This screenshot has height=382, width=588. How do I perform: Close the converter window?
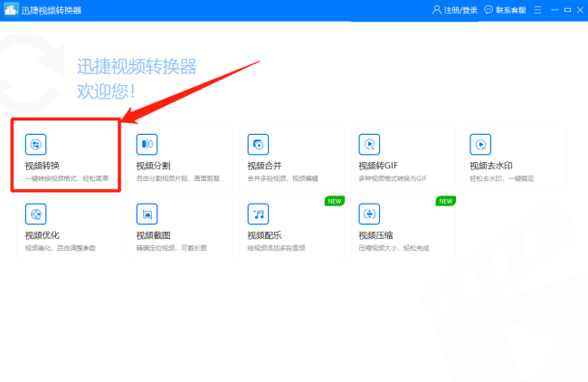click(580, 10)
